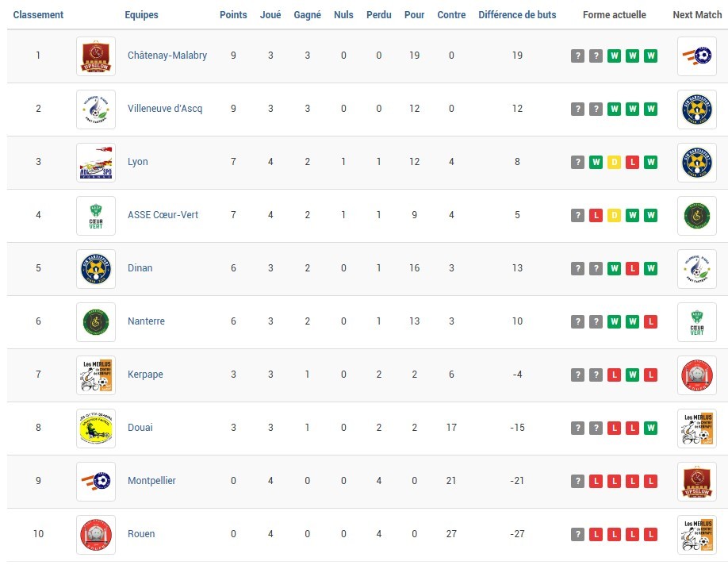Screen dimensions: 728x565
Task: Click the Nanterre team logo
Action: click(96, 321)
